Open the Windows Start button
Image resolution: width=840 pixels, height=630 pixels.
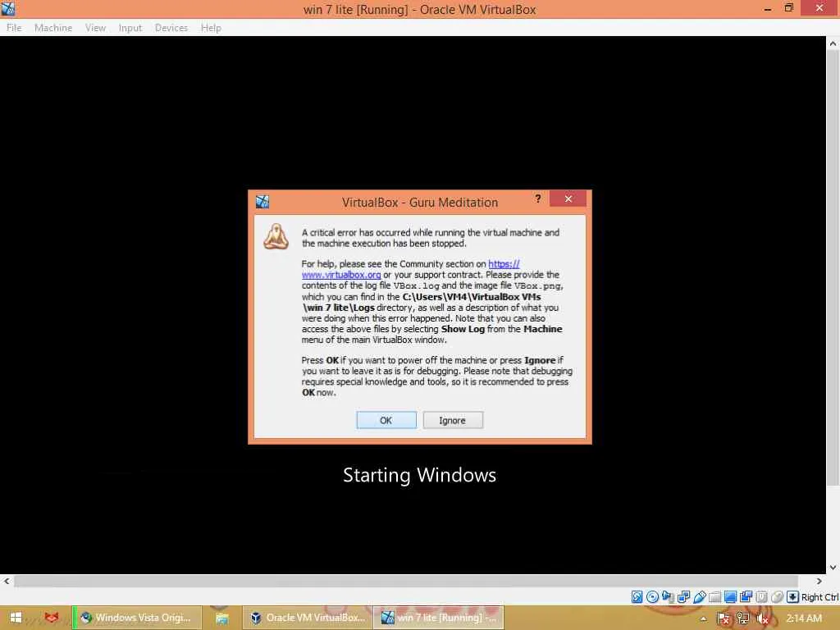pyautogui.click(x=16, y=618)
